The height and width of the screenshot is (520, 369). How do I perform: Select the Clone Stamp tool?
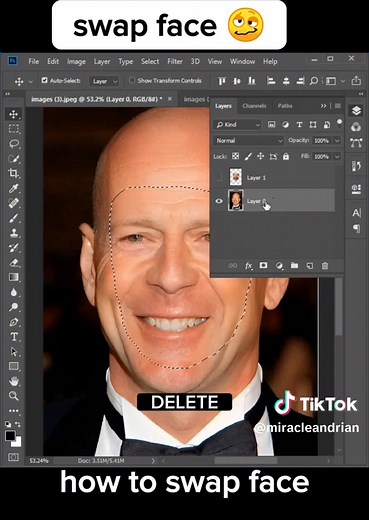click(14, 233)
